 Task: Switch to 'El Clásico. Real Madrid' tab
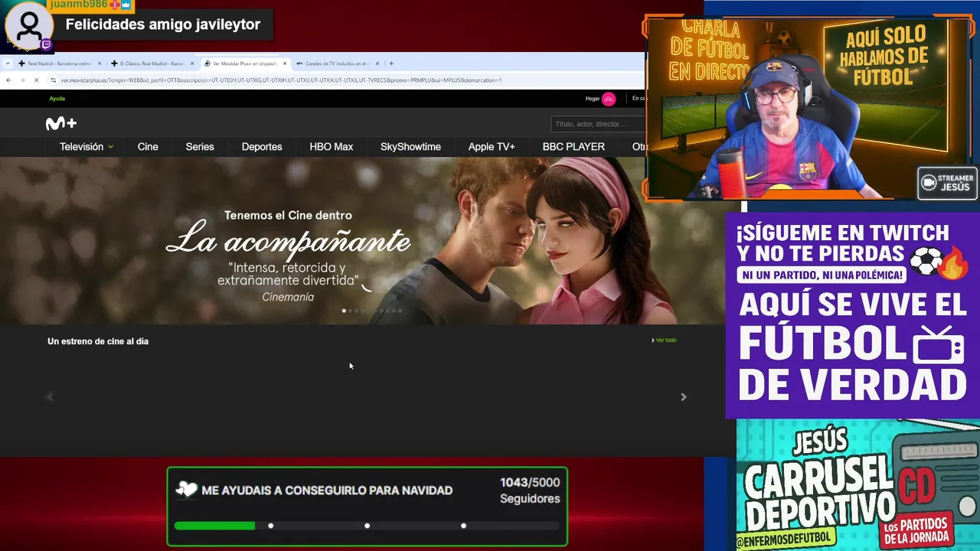click(151, 64)
